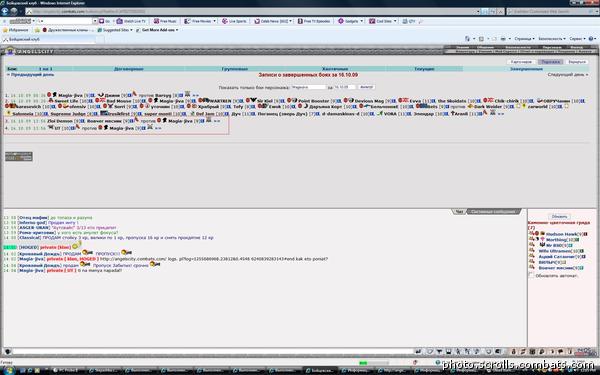Click the Free TV Episodes toolbar icon

pos(300,21)
